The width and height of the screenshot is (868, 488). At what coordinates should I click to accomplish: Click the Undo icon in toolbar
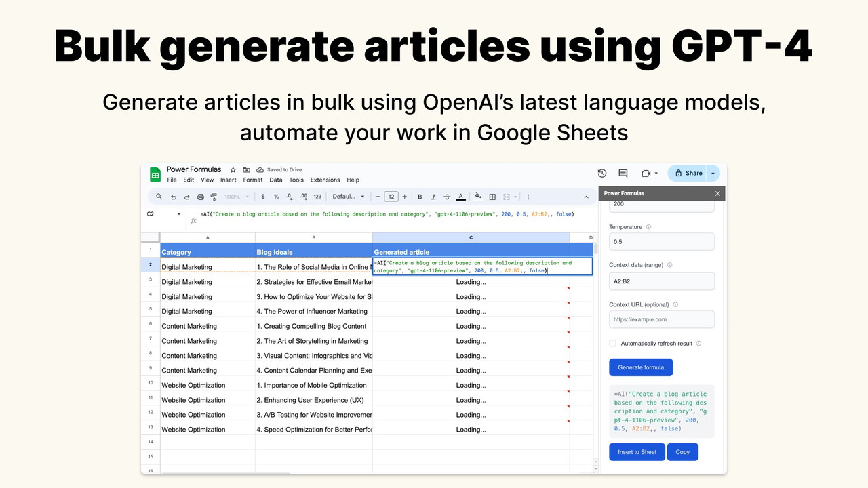[x=173, y=197]
